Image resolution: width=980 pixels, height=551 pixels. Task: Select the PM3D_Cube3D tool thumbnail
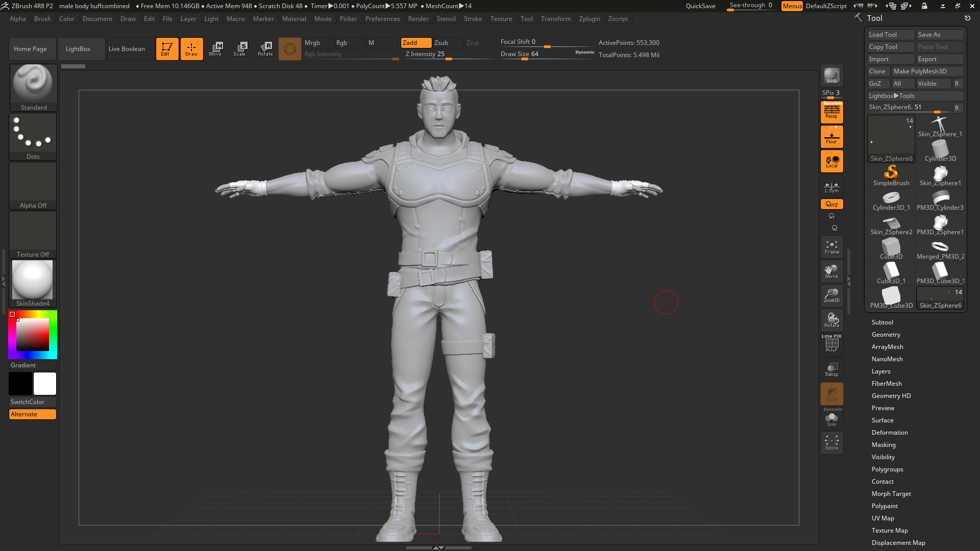(891, 298)
